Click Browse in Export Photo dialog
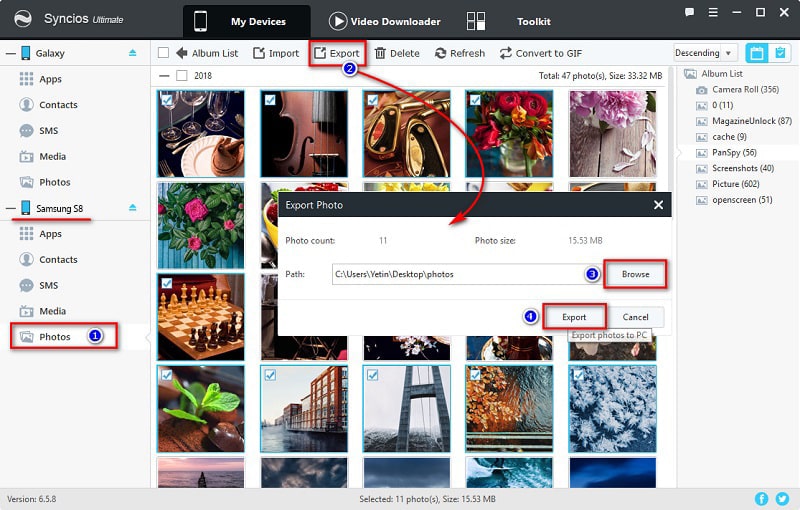The height and width of the screenshot is (510, 800). pos(635,274)
